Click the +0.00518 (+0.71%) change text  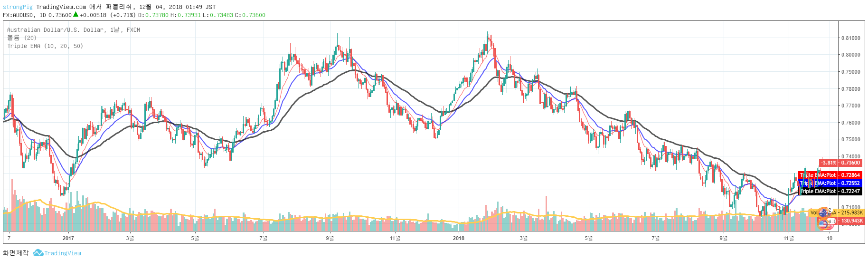point(108,15)
